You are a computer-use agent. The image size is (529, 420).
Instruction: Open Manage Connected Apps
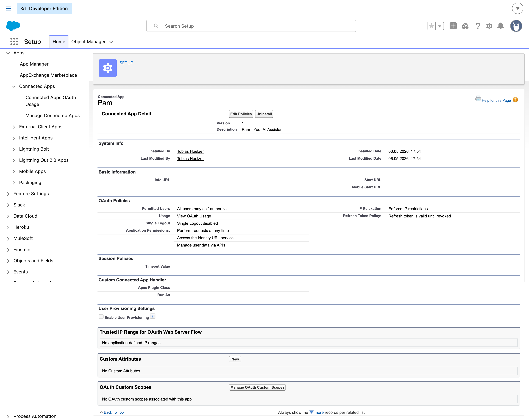tap(52, 116)
